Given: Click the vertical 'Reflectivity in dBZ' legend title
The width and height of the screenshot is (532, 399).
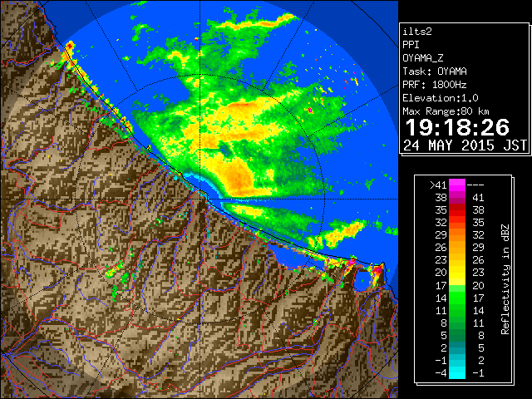Looking at the screenshot, I should pos(505,279).
